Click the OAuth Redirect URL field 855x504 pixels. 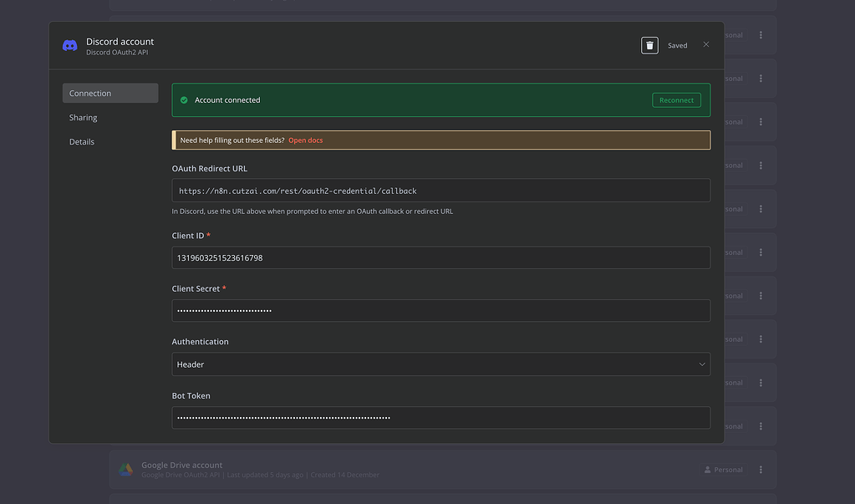pyautogui.click(x=440, y=190)
